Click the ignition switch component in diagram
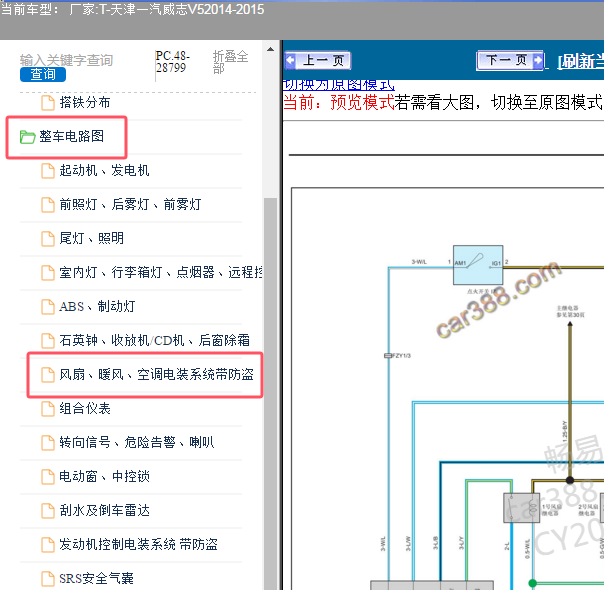Viewport: 604px width, 590px height. (478, 265)
